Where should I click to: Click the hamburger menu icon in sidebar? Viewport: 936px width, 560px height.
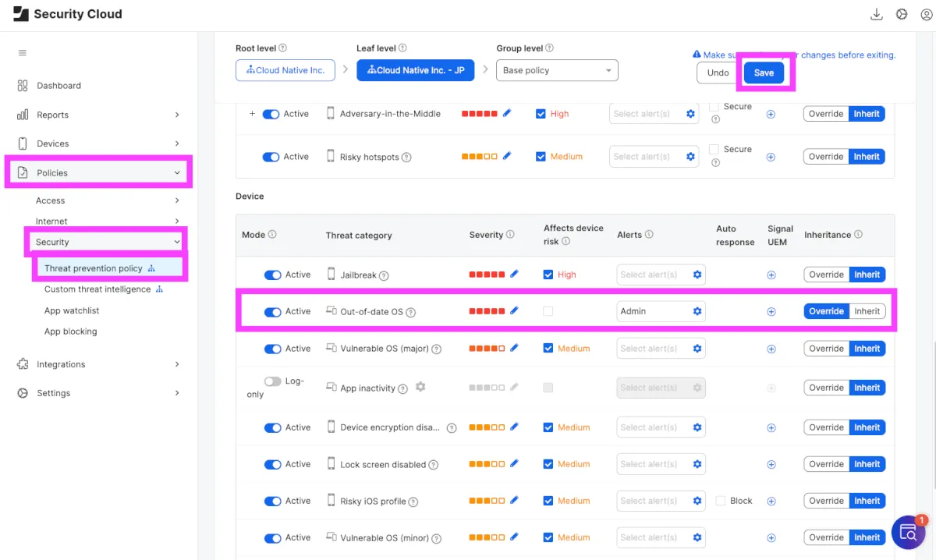(x=23, y=53)
